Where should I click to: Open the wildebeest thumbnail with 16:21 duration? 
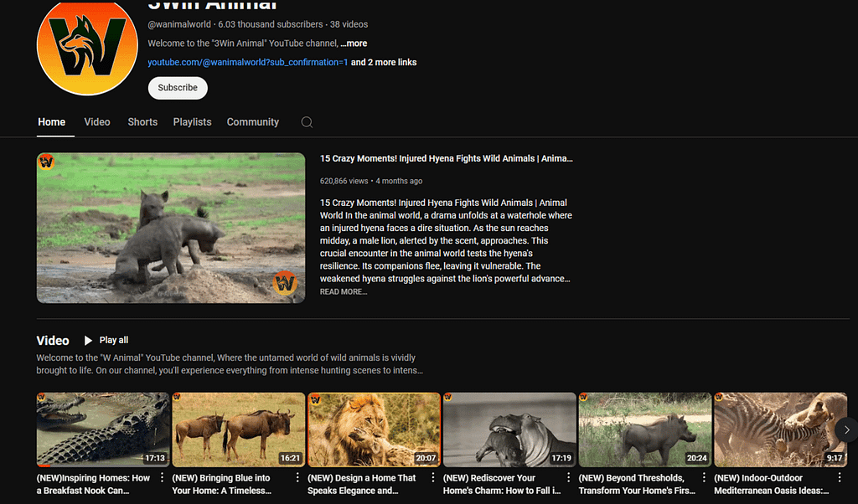click(x=239, y=429)
